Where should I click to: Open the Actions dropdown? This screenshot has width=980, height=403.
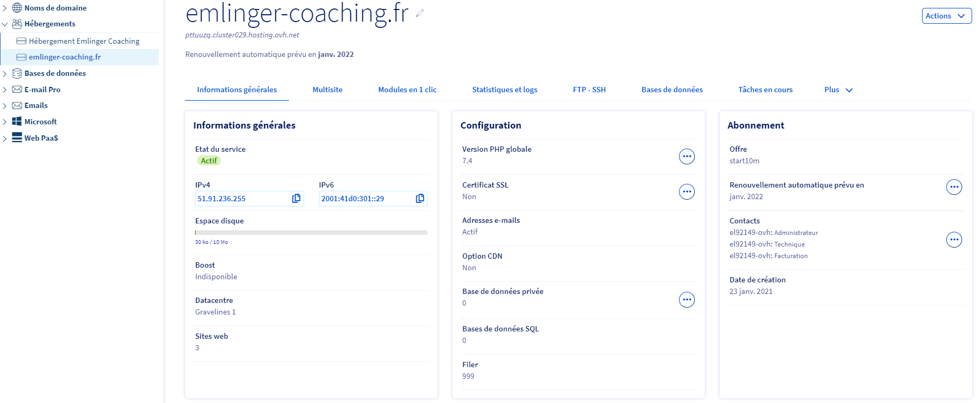pyautogui.click(x=946, y=16)
